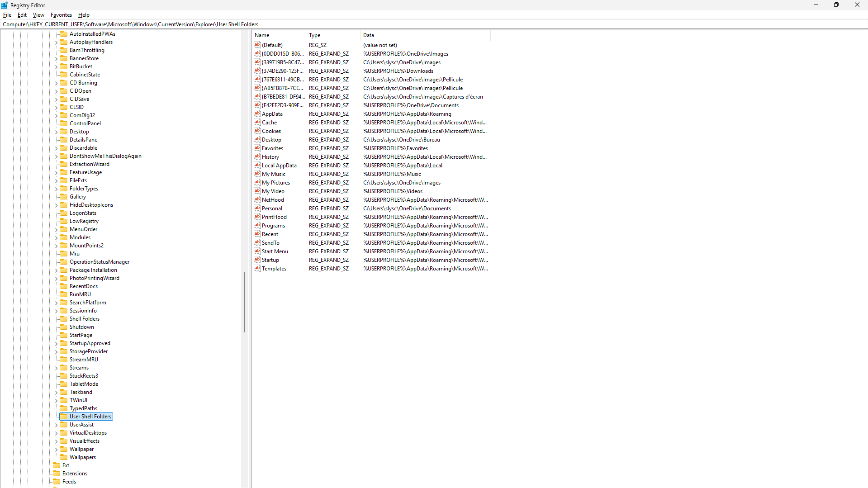Click the Registry Editor app icon in title bar
Image resolution: width=868 pixels, height=488 pixels.
click(x=5, y=5)
